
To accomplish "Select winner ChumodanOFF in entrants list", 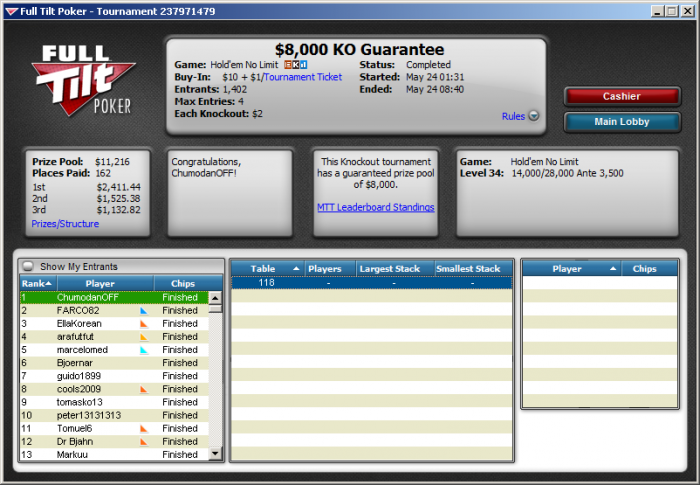I will 114,297.
